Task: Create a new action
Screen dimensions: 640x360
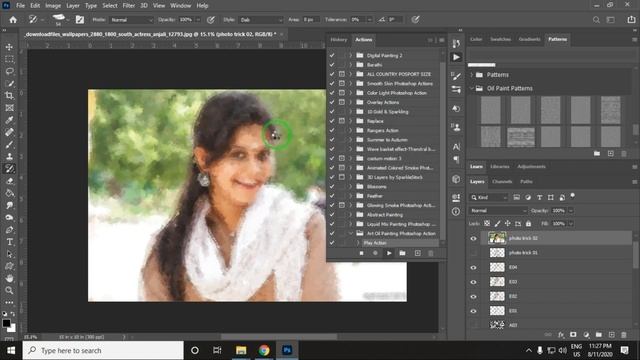Action: tap(417, 253)
